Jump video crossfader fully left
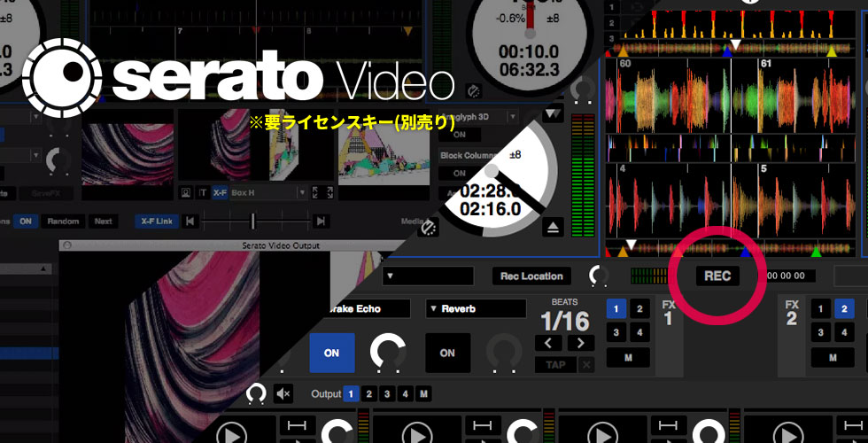This screenshot has width=868, height=443. pyautogui.click(x=190, y=221)
